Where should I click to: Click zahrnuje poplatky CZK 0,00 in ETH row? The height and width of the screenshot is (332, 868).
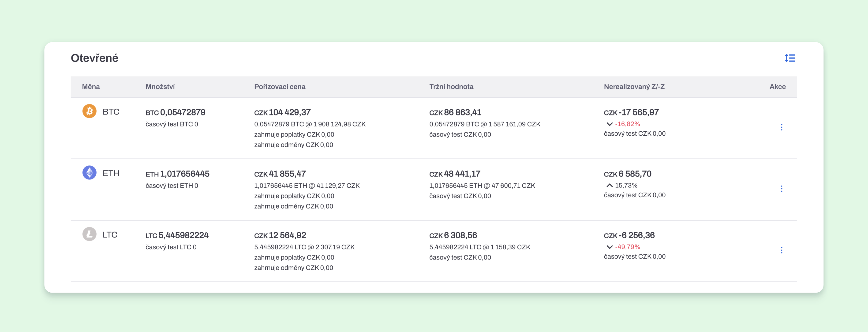tap(294, 196)
